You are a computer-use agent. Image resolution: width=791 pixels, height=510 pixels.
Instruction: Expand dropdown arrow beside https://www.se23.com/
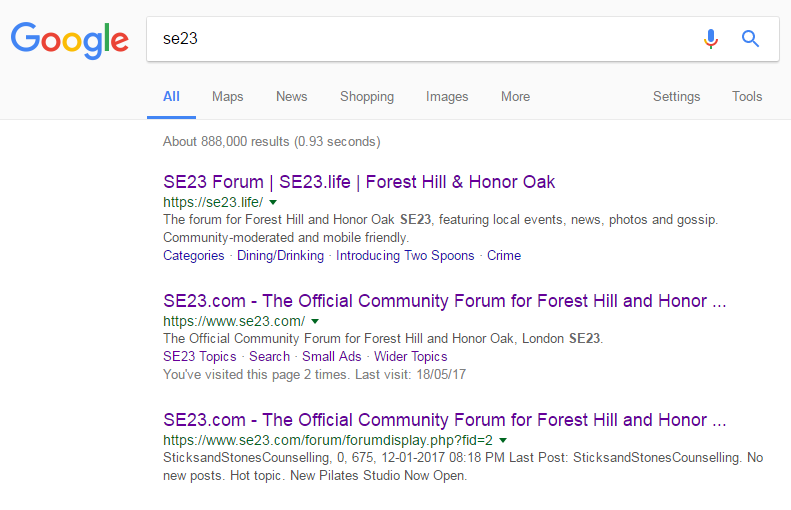pyautogui.click(x=315, y=321)
